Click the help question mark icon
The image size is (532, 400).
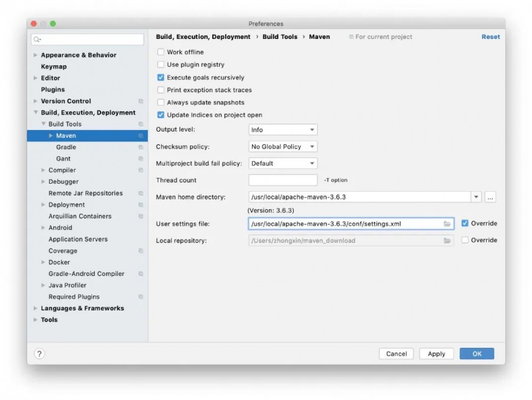pos(39,354)
